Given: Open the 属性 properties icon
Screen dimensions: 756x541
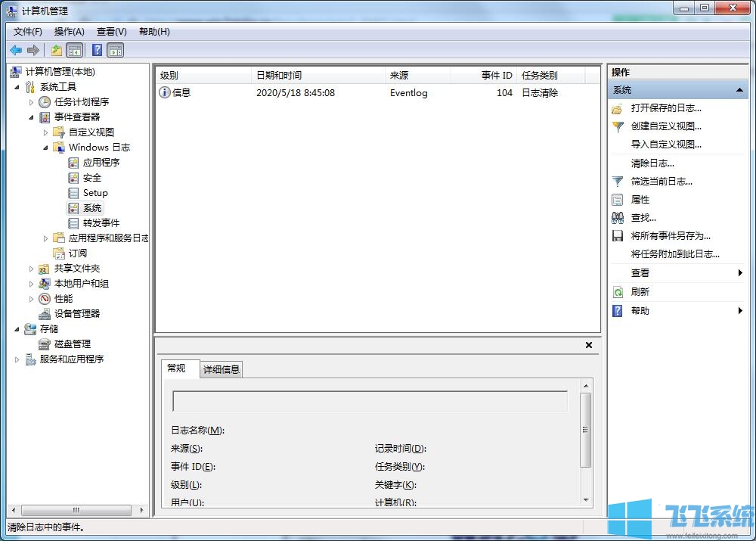Looking at the screenshot, I should click(618, 199).
